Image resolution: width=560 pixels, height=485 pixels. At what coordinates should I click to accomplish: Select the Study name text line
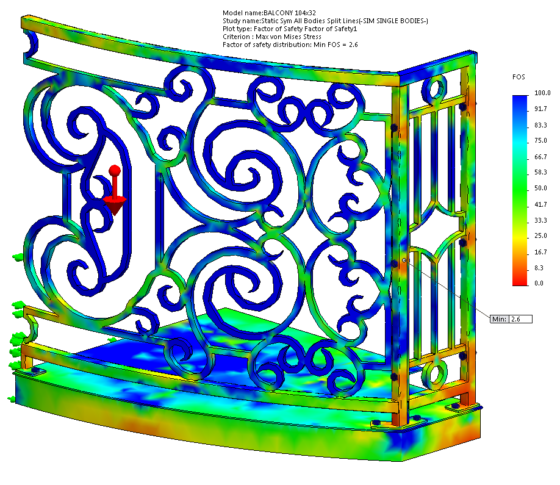point(325,21)
